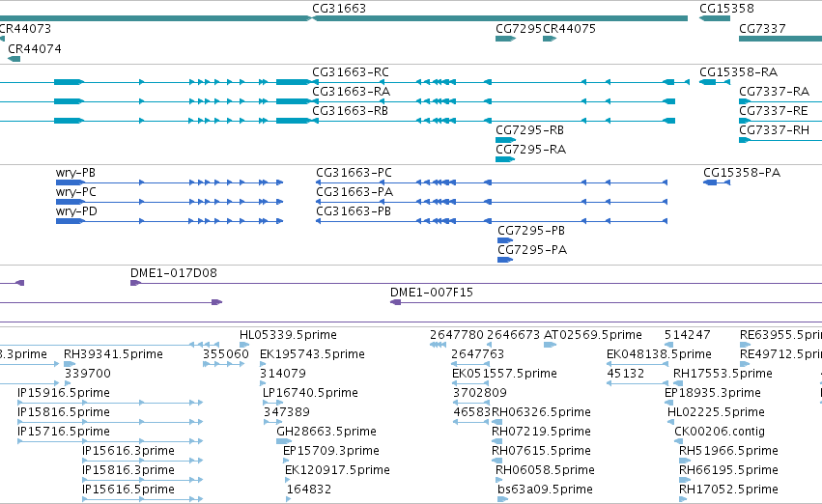The width and height of the screenshot is (822, 504).
Task: Click feature label 339700
Action: [x=88, y=374]
